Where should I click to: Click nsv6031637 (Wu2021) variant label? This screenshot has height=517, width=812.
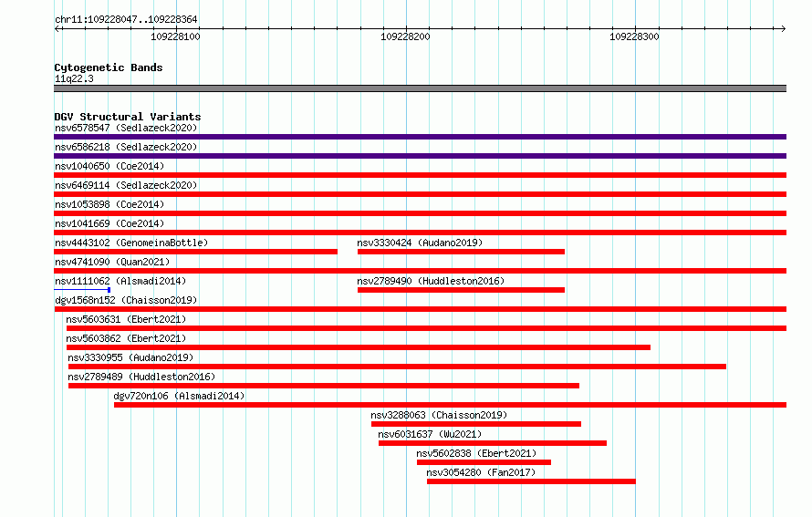[x=430, y=434]
